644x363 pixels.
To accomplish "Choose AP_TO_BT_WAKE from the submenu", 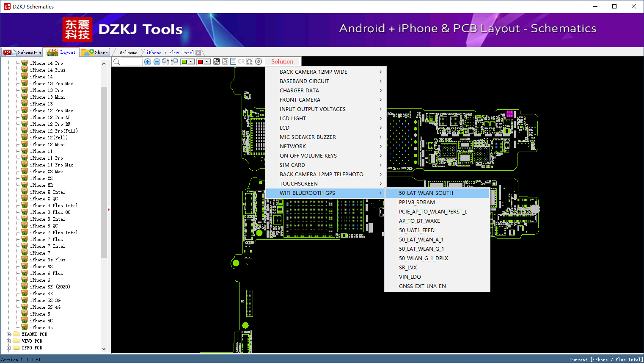I will 437,221.
